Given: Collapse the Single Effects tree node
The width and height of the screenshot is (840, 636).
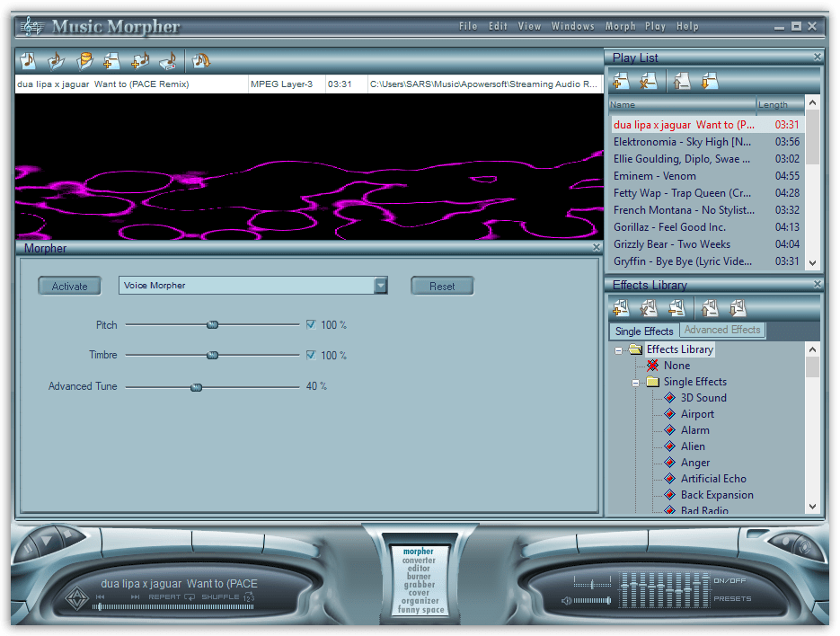Looking at the screenshot, I should pyautogui.click(x=636, y=382).
